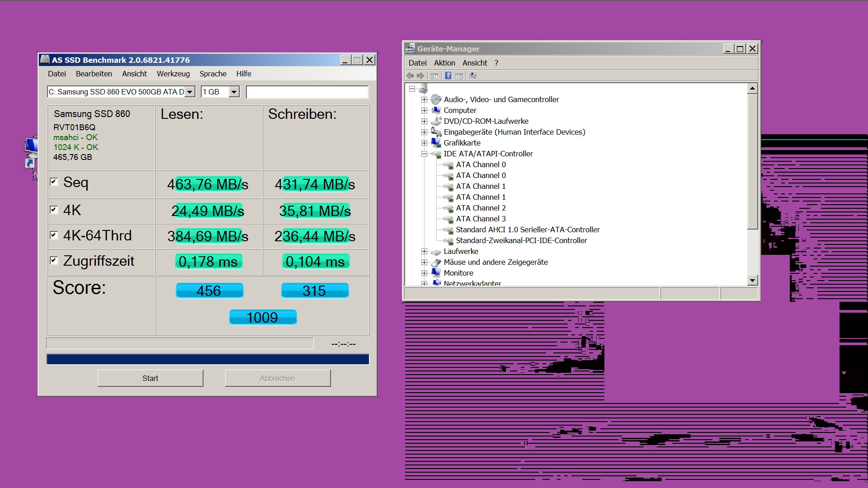
Task: Open the Datei menu in Geräte-Manager
Action: point(418,63)
